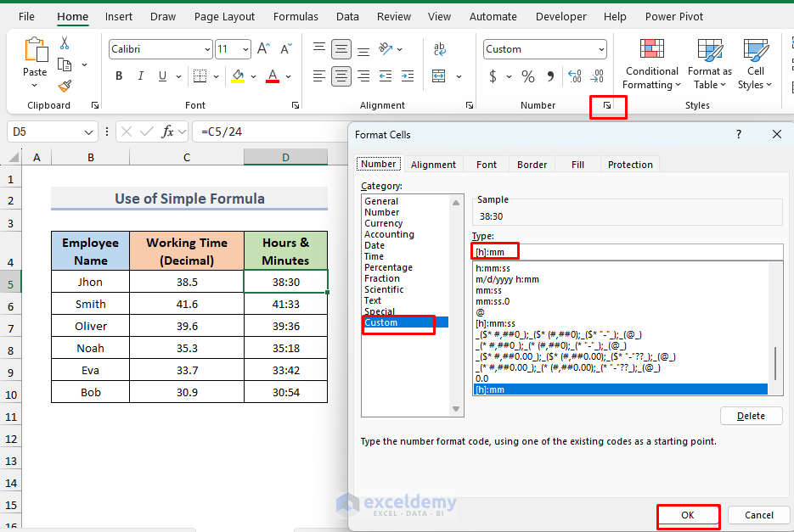Select cell containing 41:33
Screen dimensions: 794x532
[x=285, y=305]
